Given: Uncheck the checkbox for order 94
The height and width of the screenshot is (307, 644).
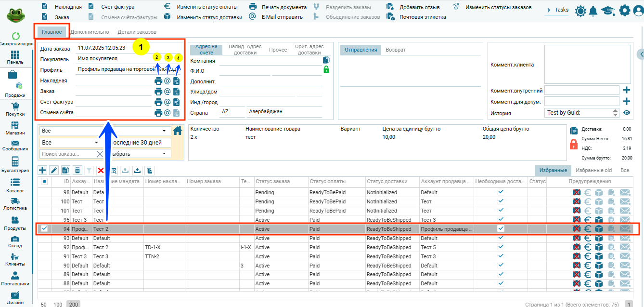Looking at the screenshot, I should coord(44,228).
